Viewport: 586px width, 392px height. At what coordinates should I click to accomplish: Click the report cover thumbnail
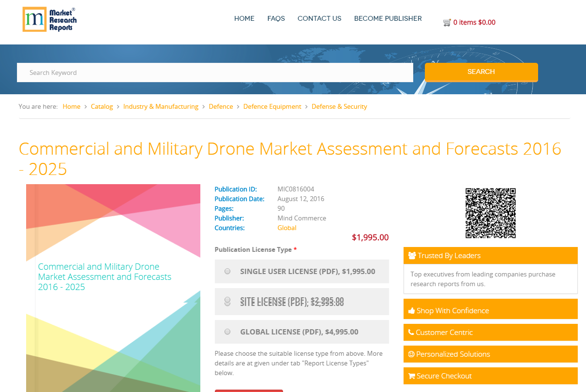[x=113, y=285]
